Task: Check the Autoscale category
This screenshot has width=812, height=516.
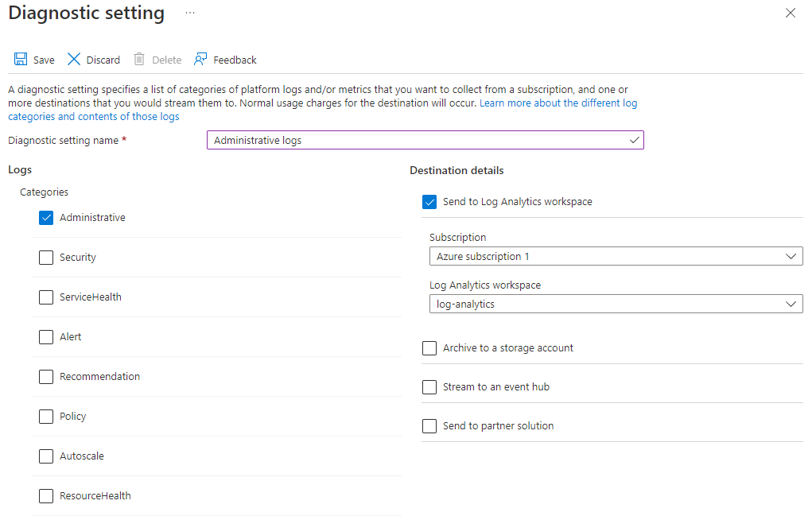Action: point(46,456)
